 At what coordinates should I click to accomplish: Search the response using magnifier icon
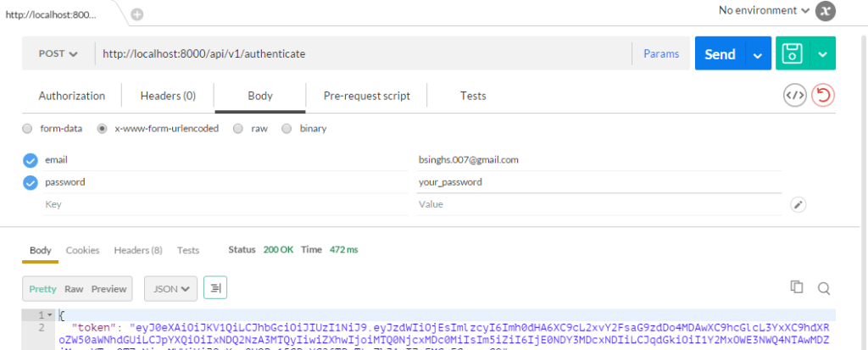[x=823, y=288]
